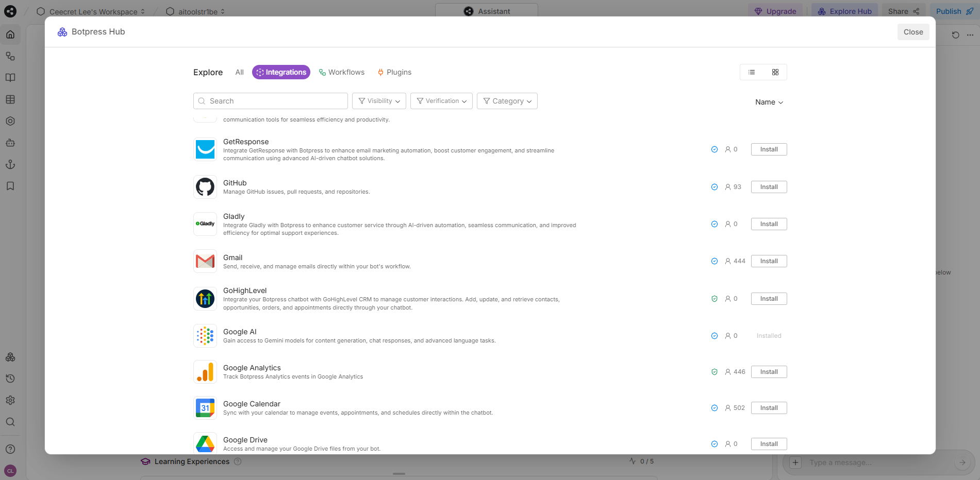Expand the Visibility filter dropdown
Image resolution: width=980 pixels, height=480 pixels.
[x=379, y=100]
